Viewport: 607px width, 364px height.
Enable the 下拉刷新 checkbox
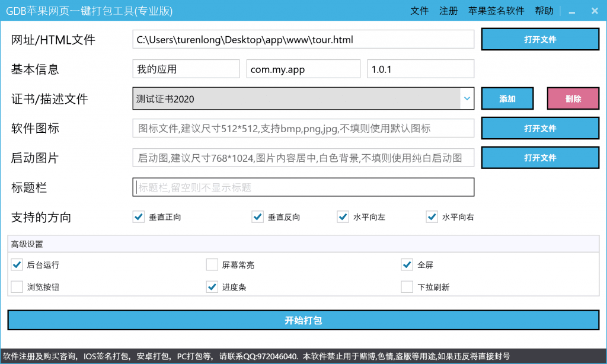pos(407,287)
